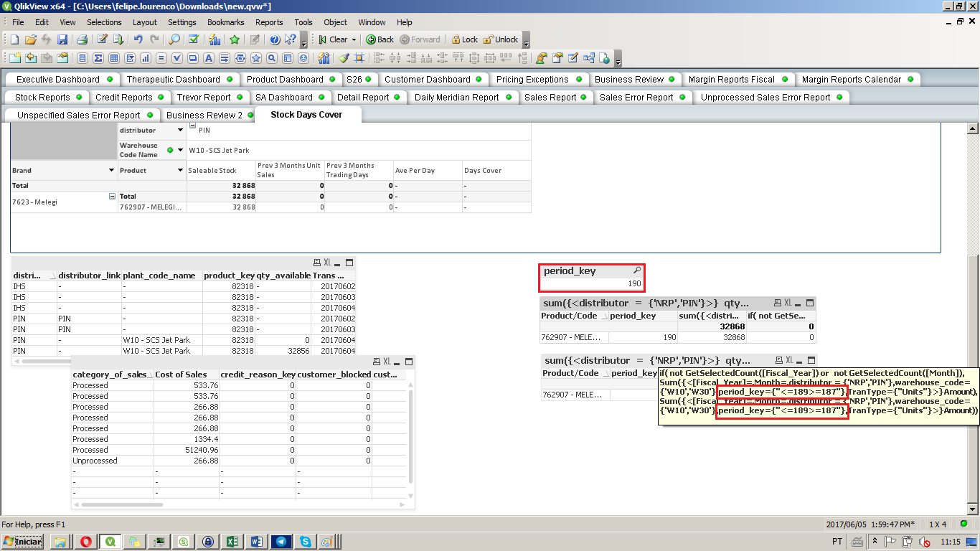Export the top-left table to Excel

(327, 263)
